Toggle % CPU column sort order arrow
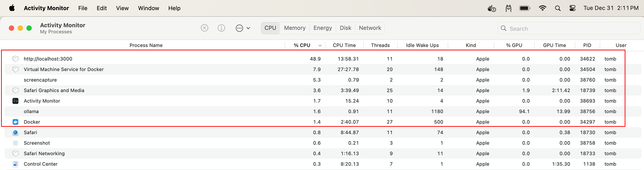 point(320,45)
